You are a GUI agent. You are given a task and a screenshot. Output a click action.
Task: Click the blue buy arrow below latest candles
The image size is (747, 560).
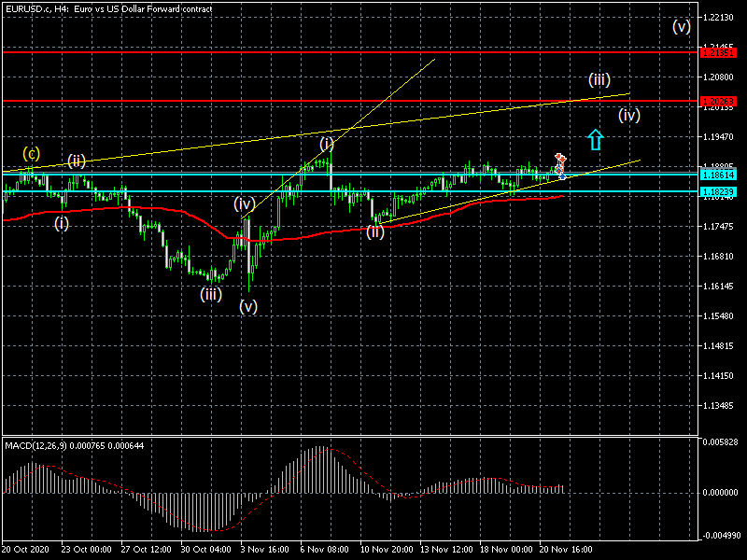pos(561,175)
